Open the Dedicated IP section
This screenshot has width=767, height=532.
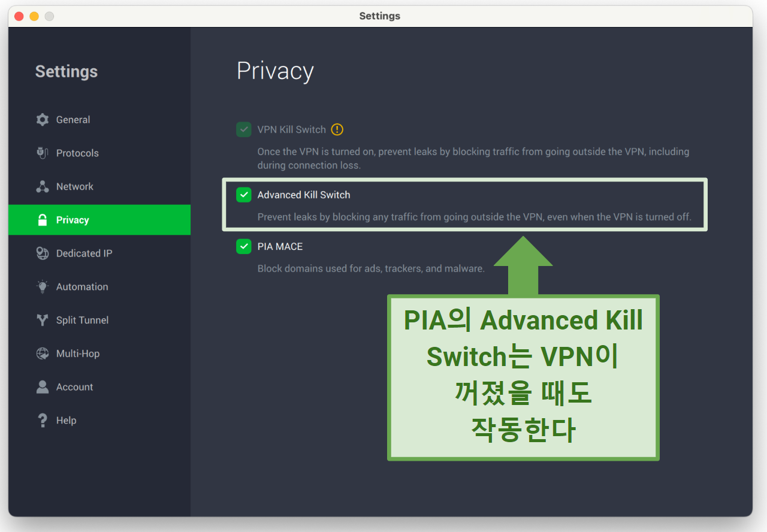pos(99,253)
